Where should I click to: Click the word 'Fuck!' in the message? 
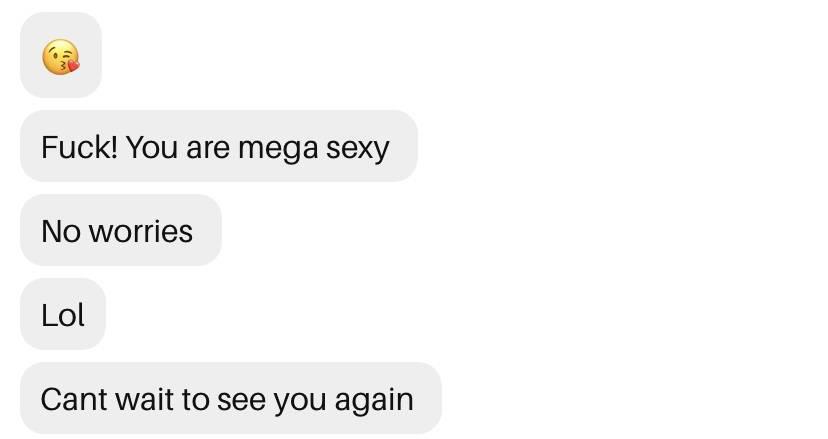[x=80, y=147]
